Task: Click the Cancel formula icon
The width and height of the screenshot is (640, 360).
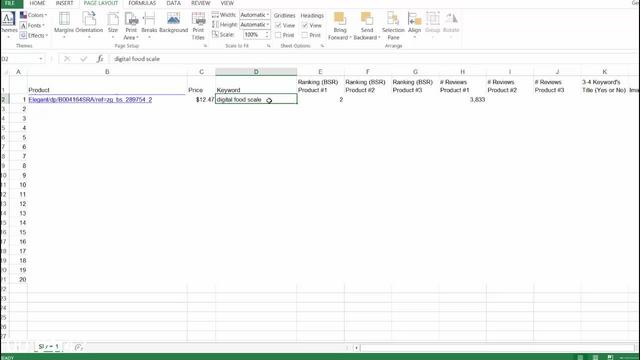Action: 67,59
